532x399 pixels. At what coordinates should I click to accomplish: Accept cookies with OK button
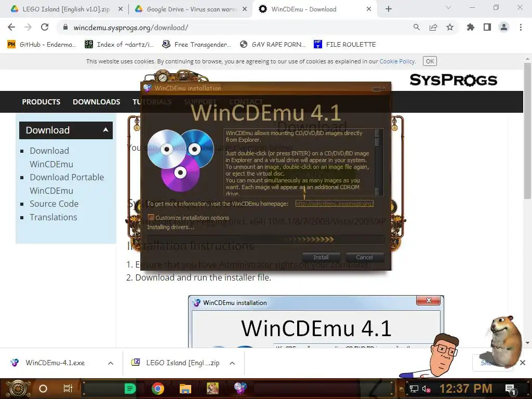tap(430, 61)
